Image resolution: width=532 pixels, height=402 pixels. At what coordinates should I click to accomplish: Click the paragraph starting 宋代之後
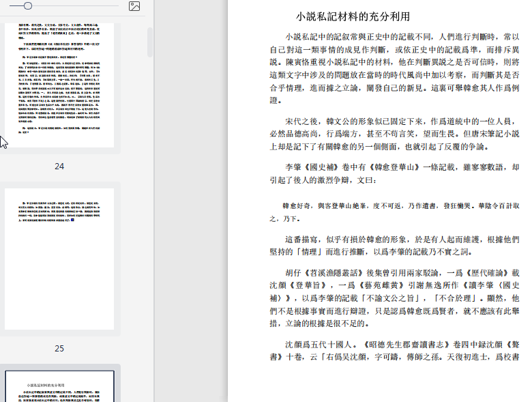pos(394,134)
